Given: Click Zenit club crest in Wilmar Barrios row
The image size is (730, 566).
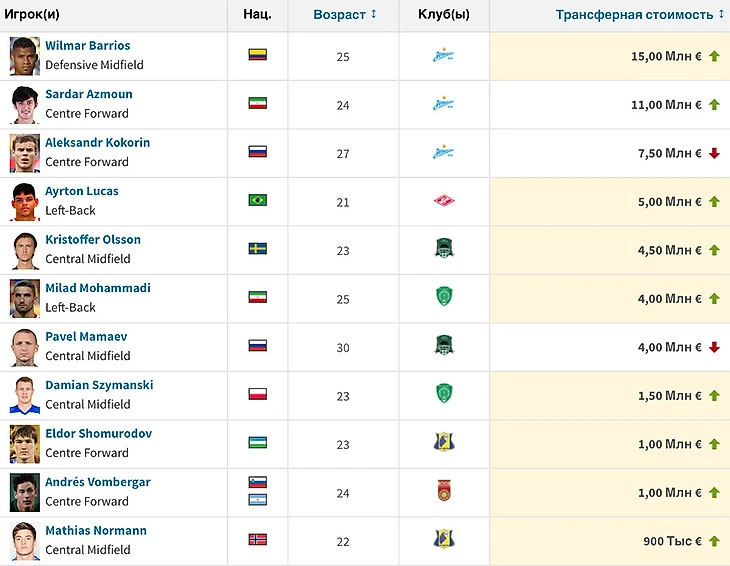Looking at the screenshot, I should point(444,56).
